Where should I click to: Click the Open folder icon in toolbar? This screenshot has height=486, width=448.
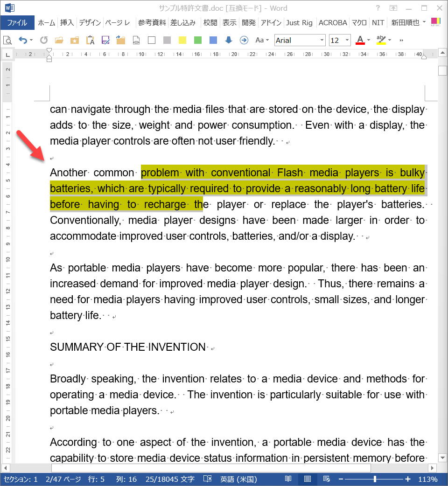(59, 40)
